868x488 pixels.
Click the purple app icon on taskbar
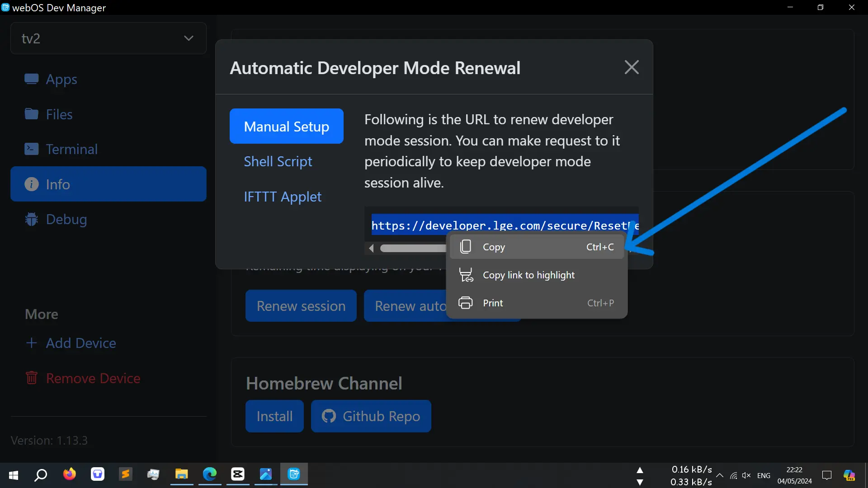pyautogui.click(x=97, y=474)
